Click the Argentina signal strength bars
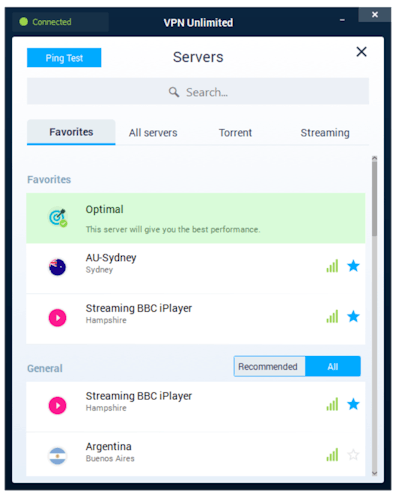This screenshot has height=500, width=400. coord(332,455)
